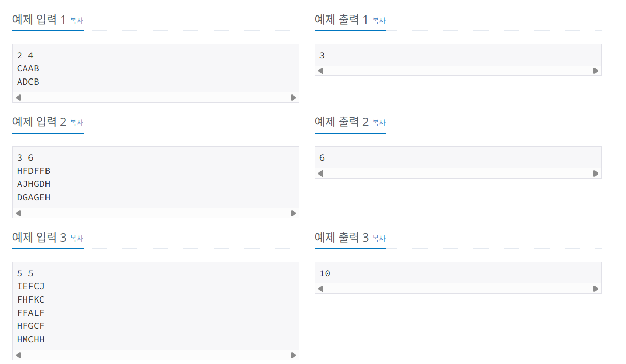Click right scroll arrow of example input 2
This screenshot has width=626, height=364.
tap(294, 213)
